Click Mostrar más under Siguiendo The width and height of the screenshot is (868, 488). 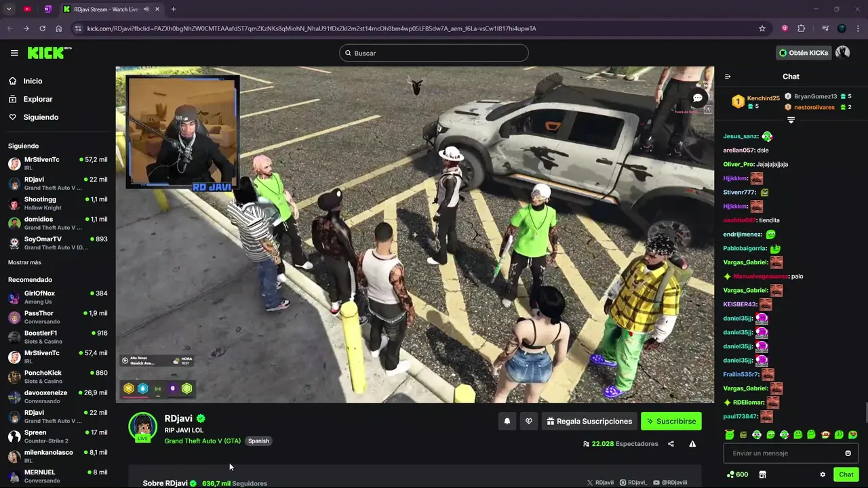point(24,262)
